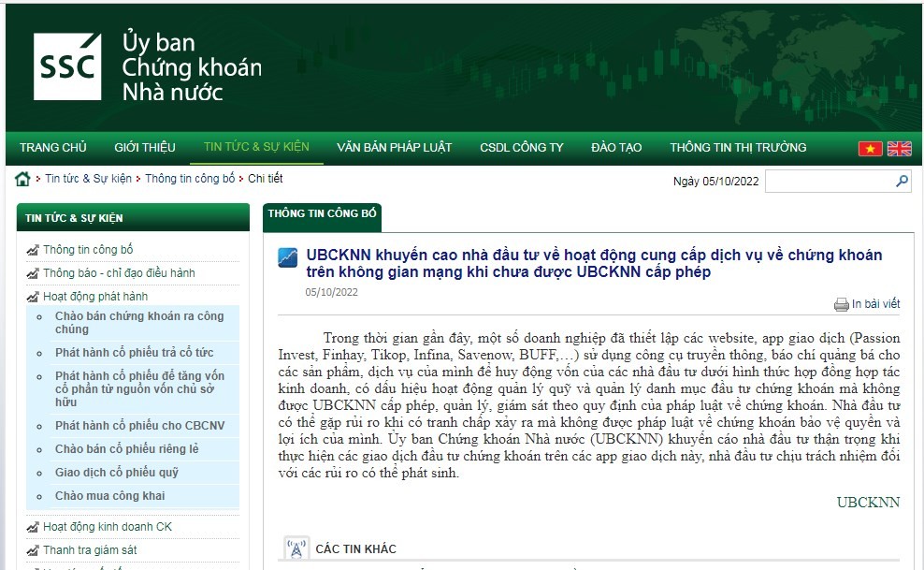Open the GIỚI THIỆU menu
This screenshot has width=924, height=570.
tap(145, 147)
